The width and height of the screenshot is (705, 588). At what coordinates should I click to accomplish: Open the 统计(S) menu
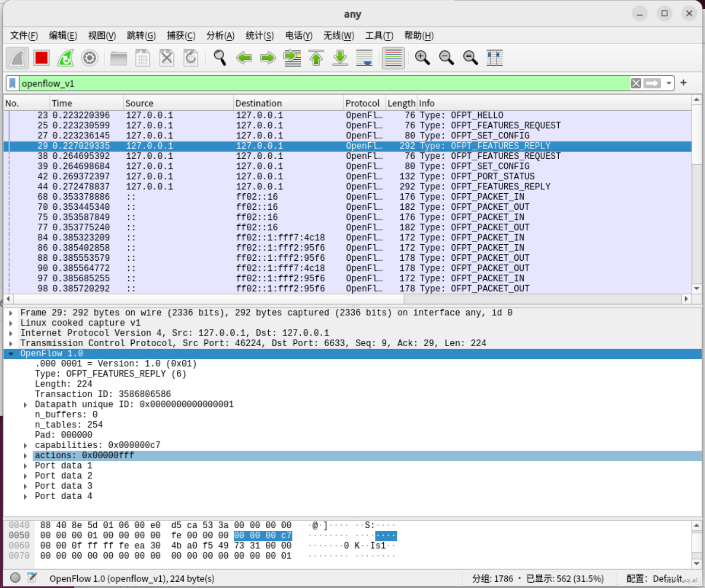pos(259,35)
